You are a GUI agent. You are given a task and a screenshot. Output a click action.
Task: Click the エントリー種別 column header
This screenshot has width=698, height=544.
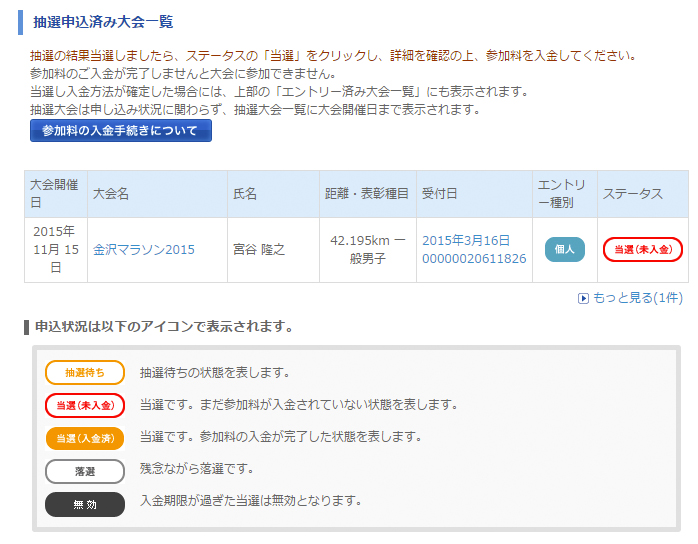click(564, 194)
